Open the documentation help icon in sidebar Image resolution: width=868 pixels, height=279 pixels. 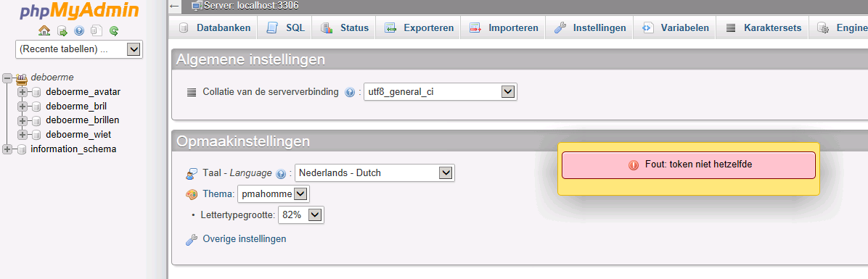[x=79, y=31]
